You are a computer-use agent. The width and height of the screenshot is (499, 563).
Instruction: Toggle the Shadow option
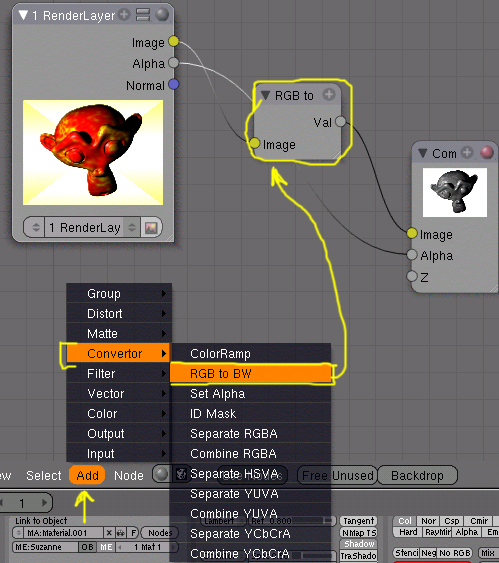coord(359,544)
